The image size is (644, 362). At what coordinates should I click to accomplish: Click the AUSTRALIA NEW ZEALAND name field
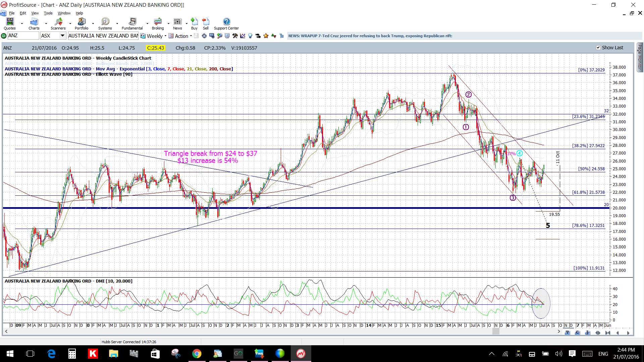click(103, 36)
